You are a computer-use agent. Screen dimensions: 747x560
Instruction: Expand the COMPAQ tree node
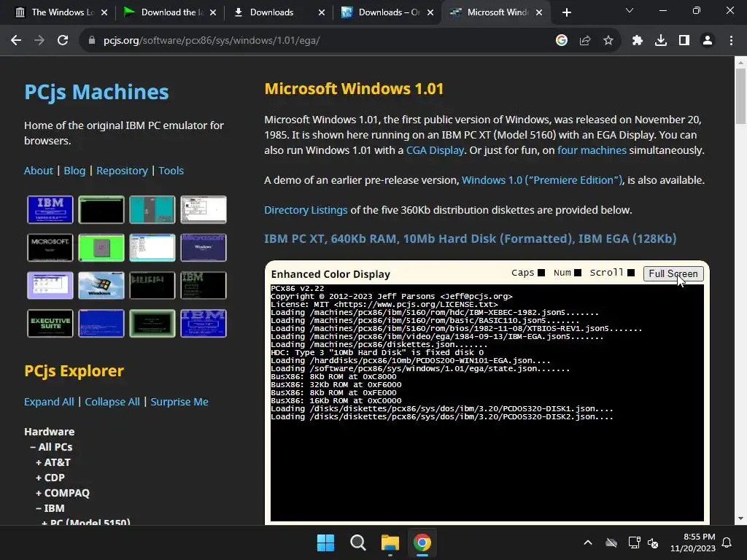point(63,493)
